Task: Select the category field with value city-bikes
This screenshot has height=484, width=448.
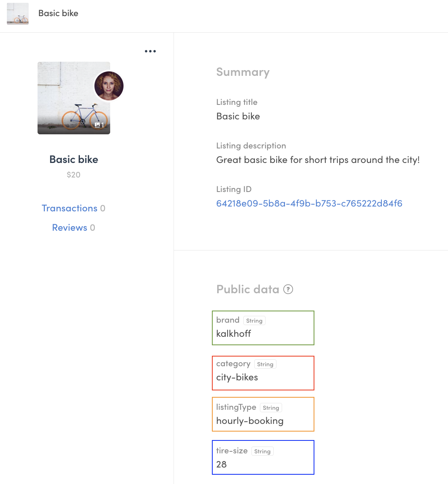Action: point(263,373)
